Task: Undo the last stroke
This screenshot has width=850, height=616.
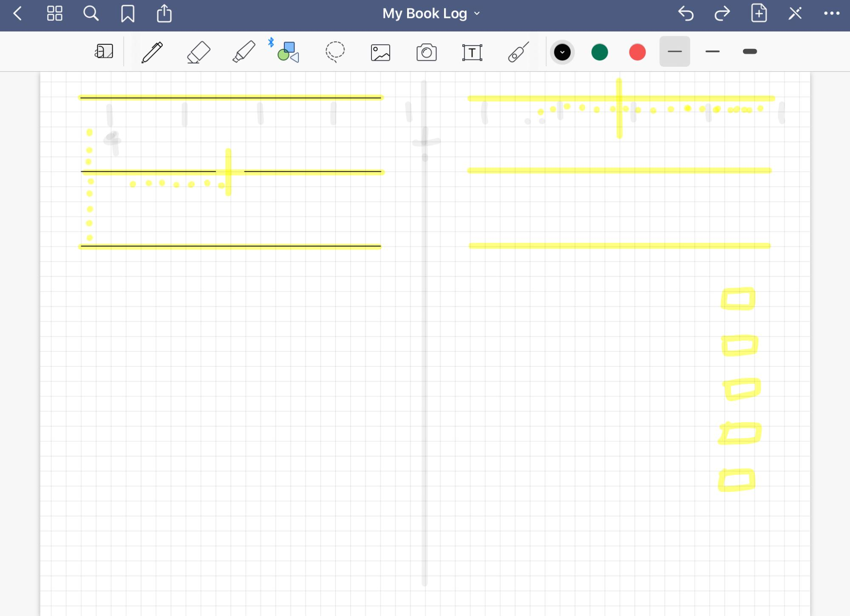Action: pyautogui.click(x=686, y=14)
